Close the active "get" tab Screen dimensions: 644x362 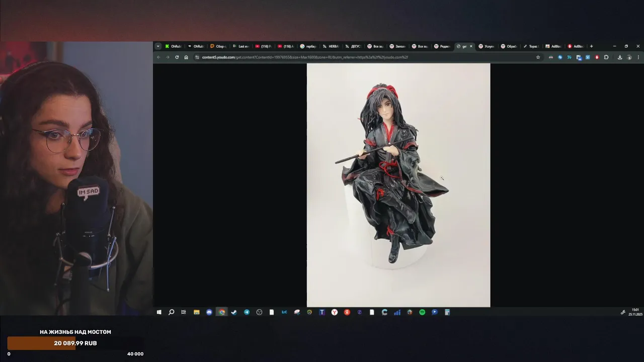click(x=471, y=46)
